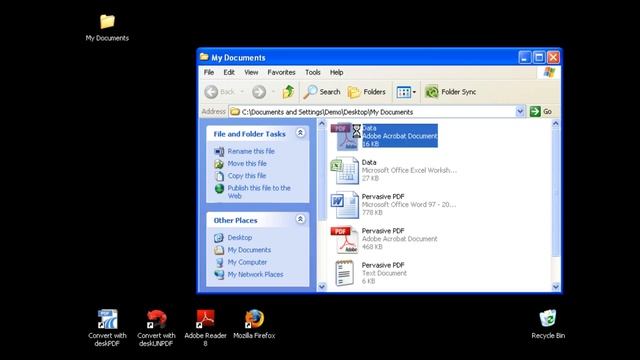
Task: Launch Convert with deskUNPDF shortcut
Action: click(156, 319)
